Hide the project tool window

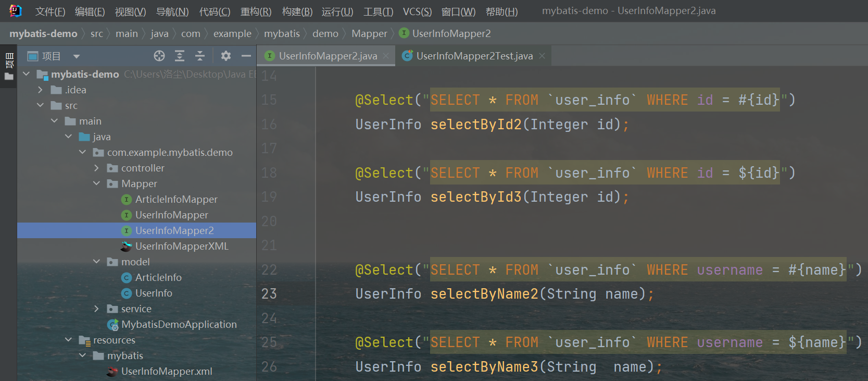pos(246,56)
